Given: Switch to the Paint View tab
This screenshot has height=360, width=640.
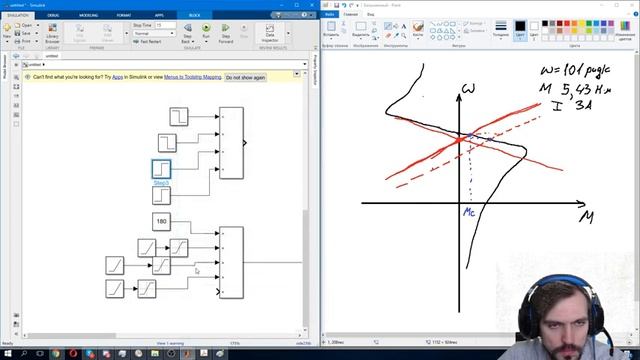Looking at the screenshot, I should 370,14.
